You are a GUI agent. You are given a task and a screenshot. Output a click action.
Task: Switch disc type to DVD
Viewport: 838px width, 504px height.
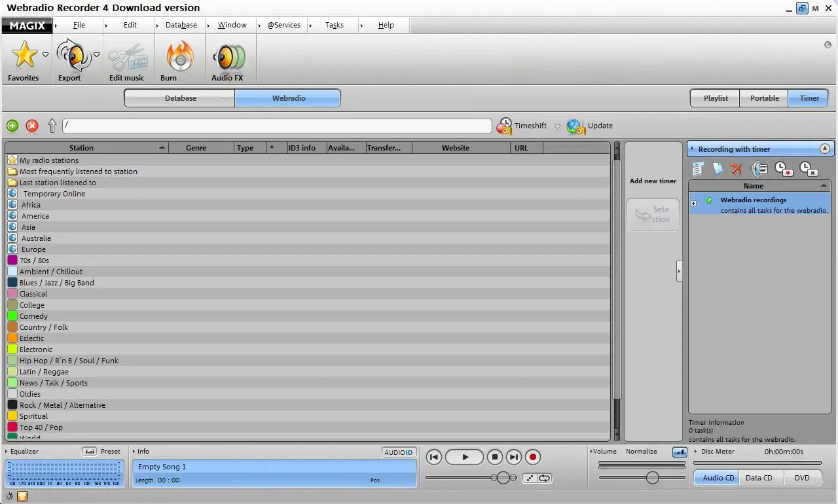coord(802,478)
